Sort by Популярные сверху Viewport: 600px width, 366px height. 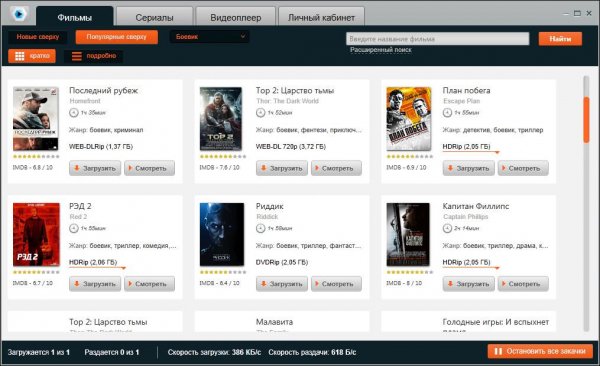tap(116, 37)
